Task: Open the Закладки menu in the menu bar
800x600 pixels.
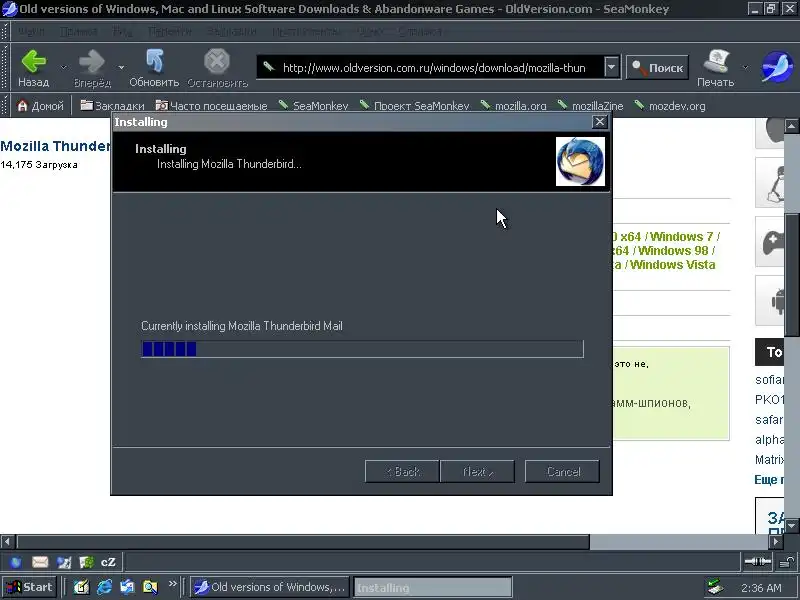Action: click(x=231, y=32)
